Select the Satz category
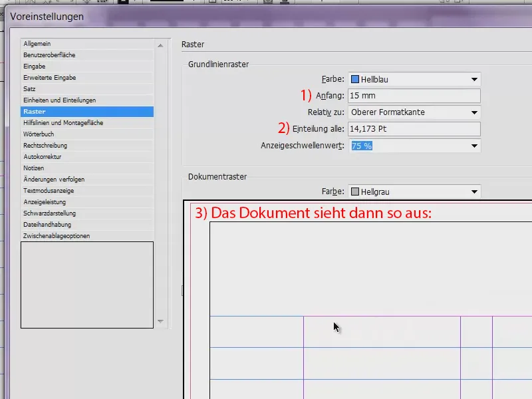532x399 pixels. pyautogui.click(x=87, y=89)
